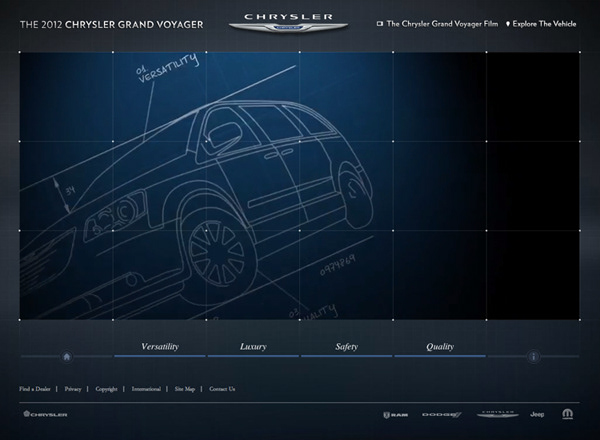This screenshot has width=600, height=440.
Task: Open the Mopar brand logo in footer
Action: tap(567, 414)
